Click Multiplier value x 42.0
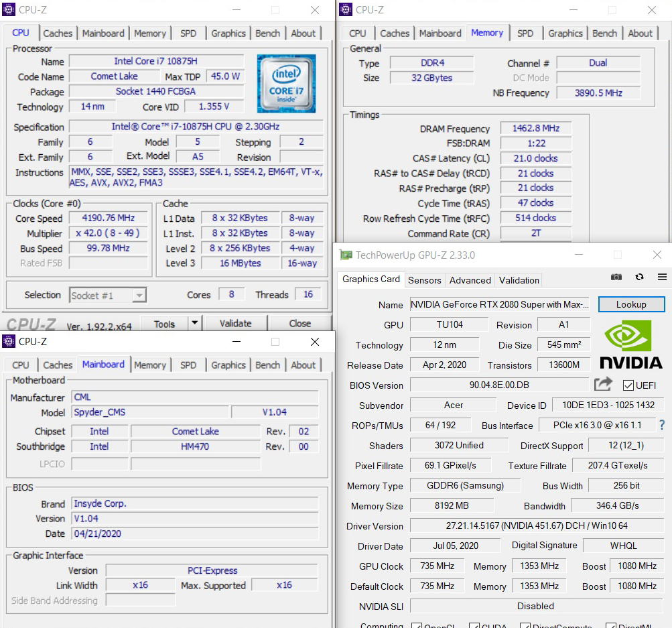Image resolution: width=672 pixels, height=628 pixels. 109,233
